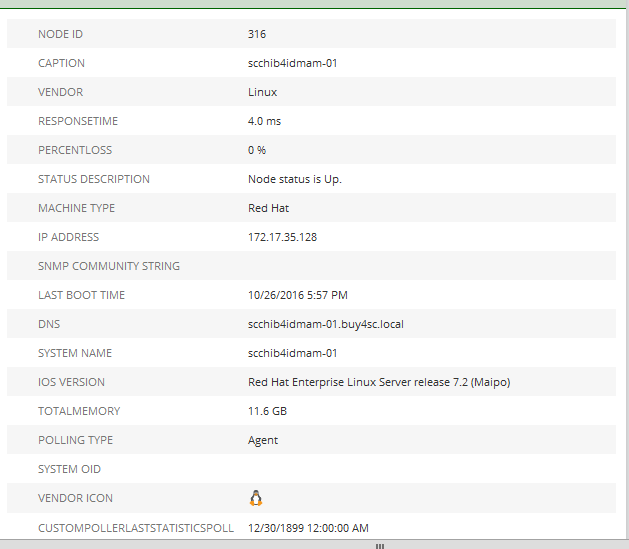Click the POLLING TYPE label
The height and width of the screenshot is (549, 629).
coord(75,440)
